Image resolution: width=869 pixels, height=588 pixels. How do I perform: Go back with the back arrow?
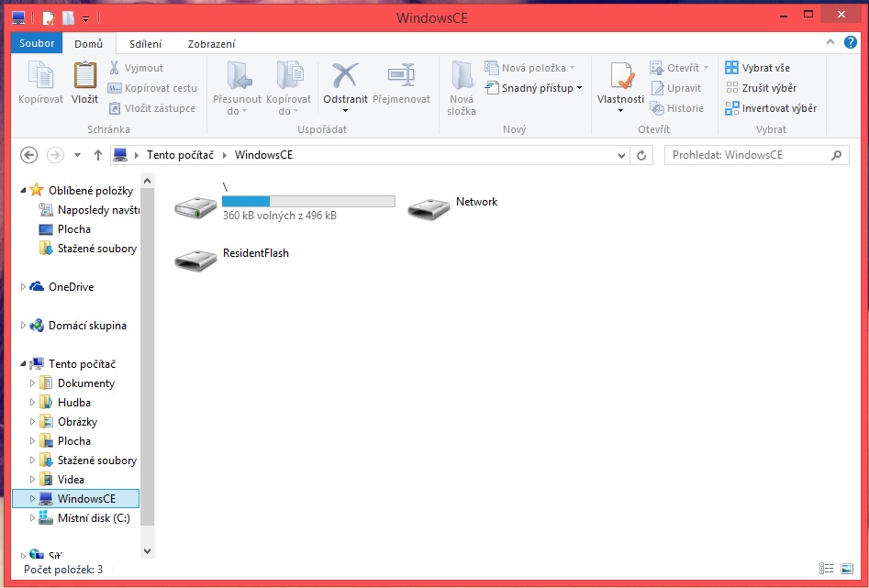pos(28,155)
